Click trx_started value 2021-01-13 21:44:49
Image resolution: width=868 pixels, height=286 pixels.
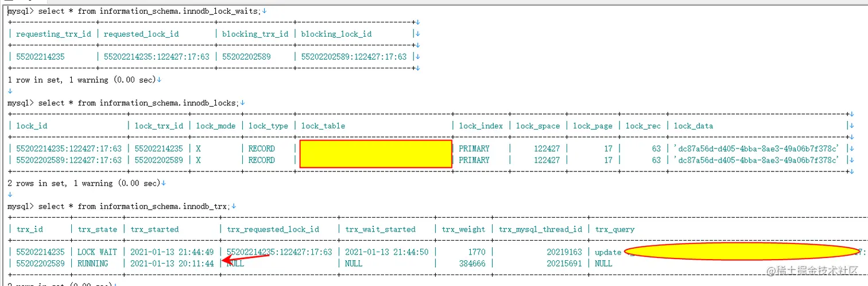(x=172, y=252)
